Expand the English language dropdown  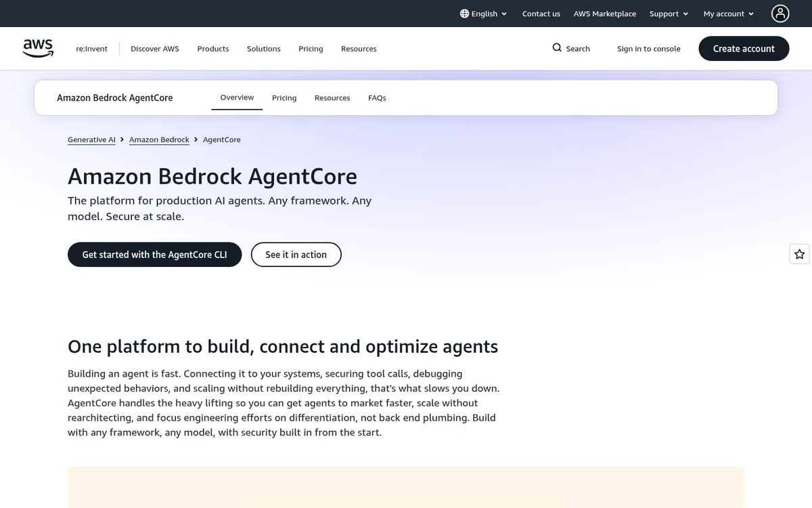click(483, 14)
